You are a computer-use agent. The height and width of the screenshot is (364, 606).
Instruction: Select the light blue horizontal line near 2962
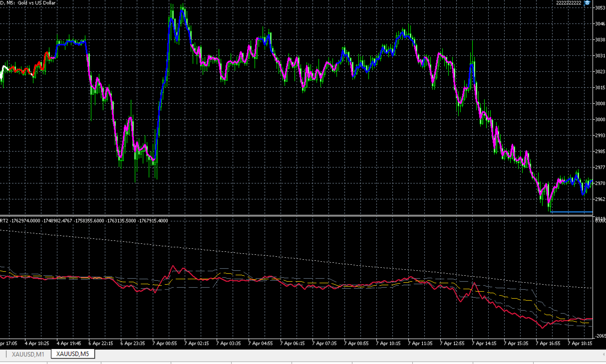coord(572,212)
